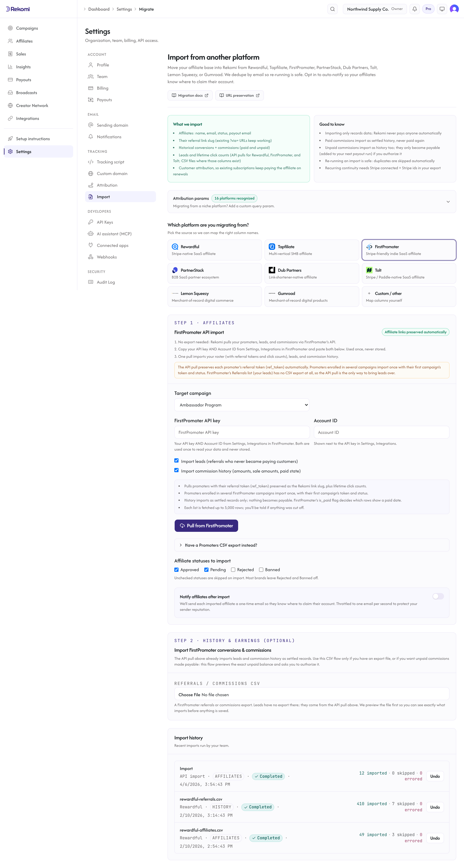464x868 pixels.
Task: Open Migration docs link
Action: tap(190, 95)
